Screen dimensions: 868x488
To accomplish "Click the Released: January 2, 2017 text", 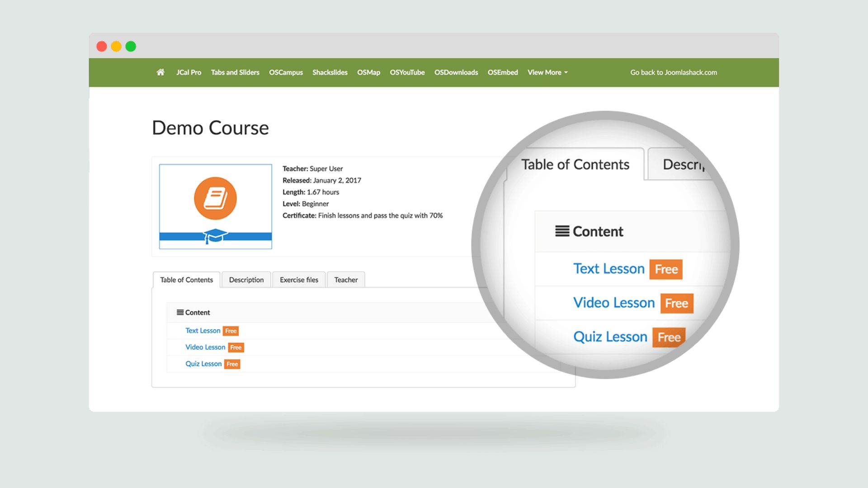I will coord(322,180).
